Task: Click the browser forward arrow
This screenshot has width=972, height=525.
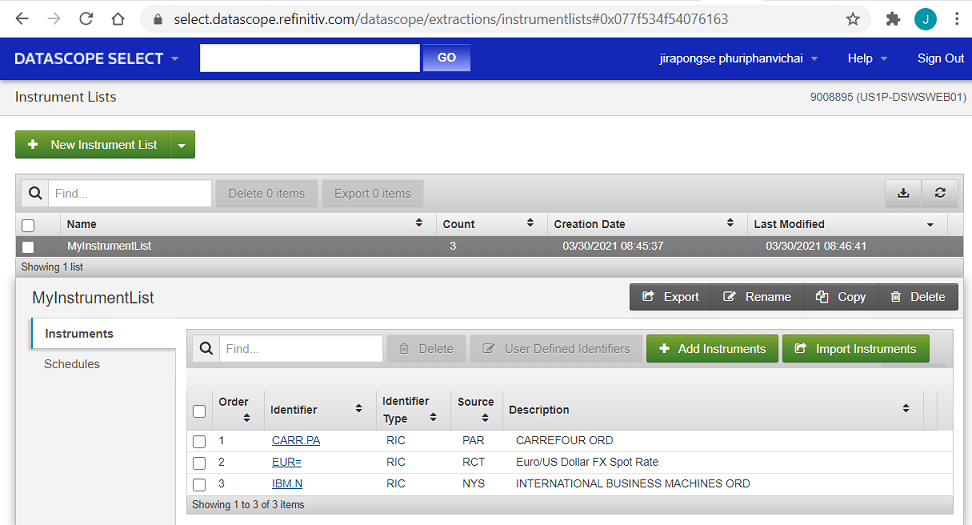Action: [x=54, y=19]
